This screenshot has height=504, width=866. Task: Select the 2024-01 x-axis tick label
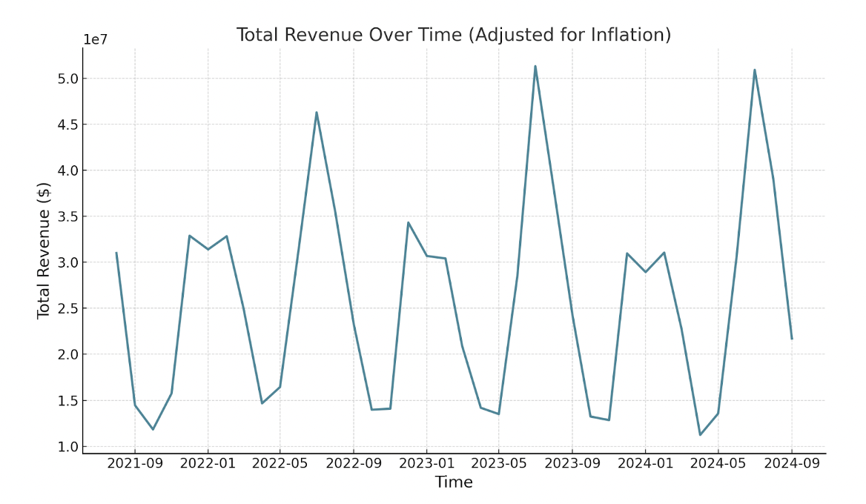[x=645, y=463]
